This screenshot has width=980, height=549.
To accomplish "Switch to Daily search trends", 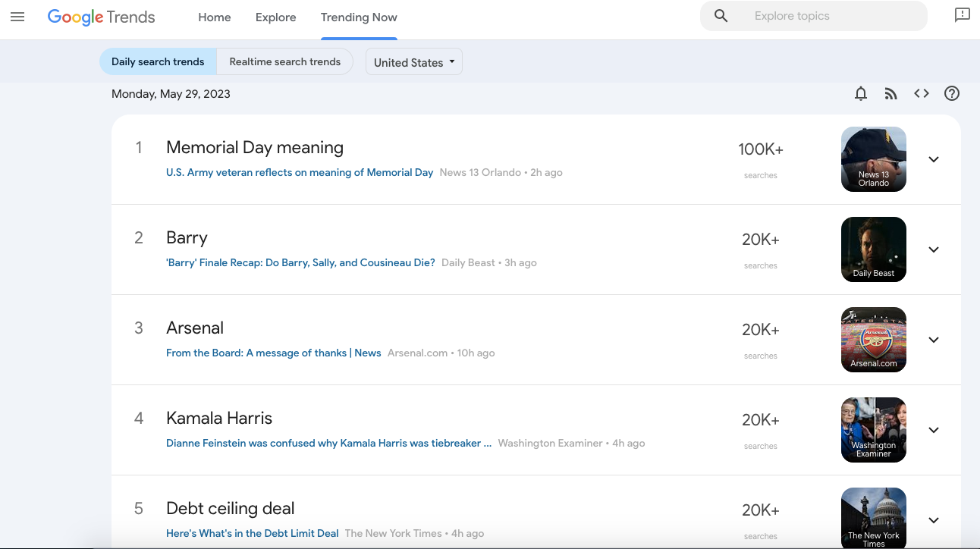I will [x=158, y=61].
